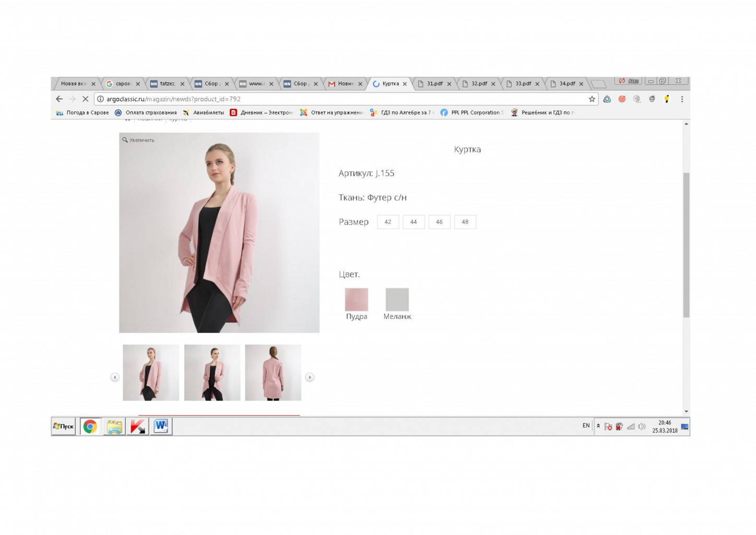
Task: Switch to the 31.pdf tab
Action: [434, 84]
